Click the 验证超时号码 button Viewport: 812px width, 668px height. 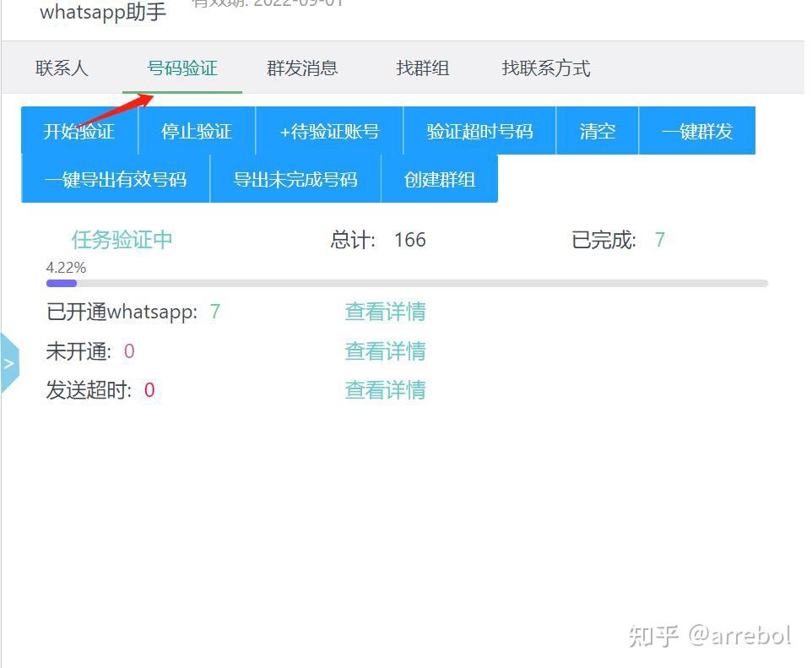pyautogui.click(x=479, y=131)
